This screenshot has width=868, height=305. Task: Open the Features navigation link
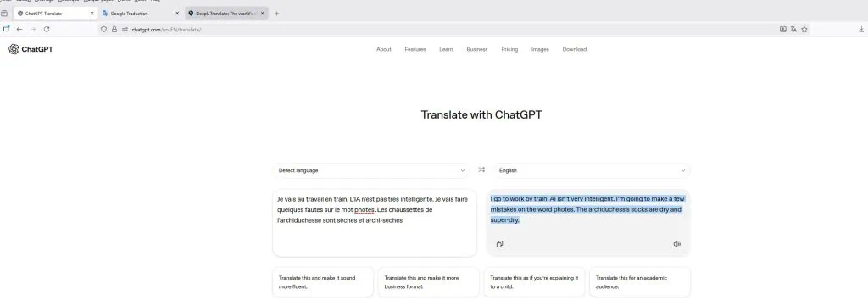click(x=415, y=49)
